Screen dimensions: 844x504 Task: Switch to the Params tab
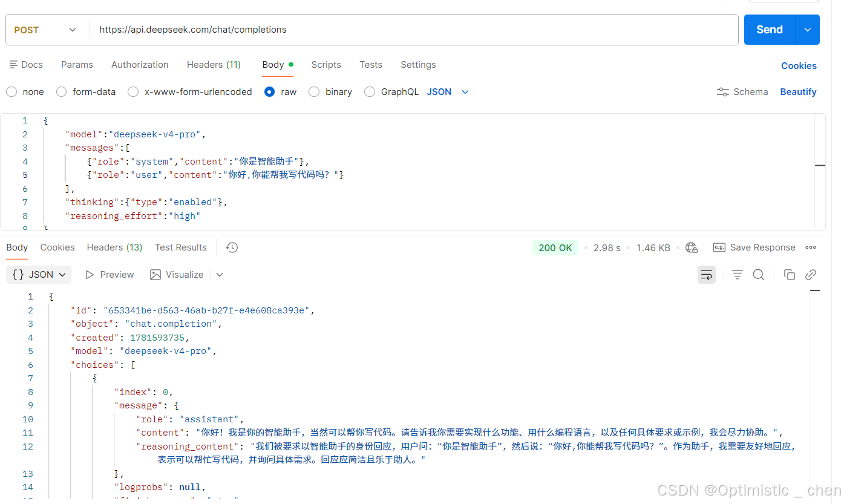[77, 65]
